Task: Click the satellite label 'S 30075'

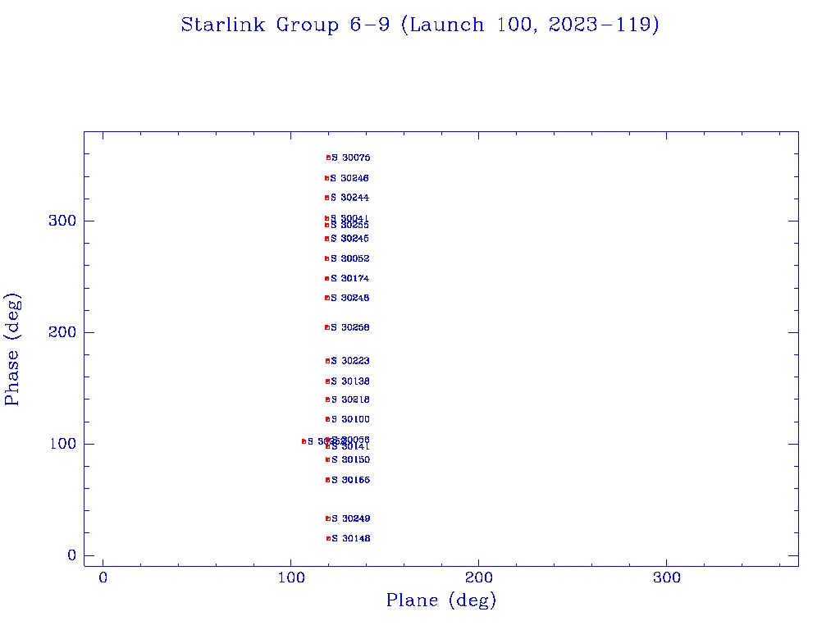Action: point(351,157)
